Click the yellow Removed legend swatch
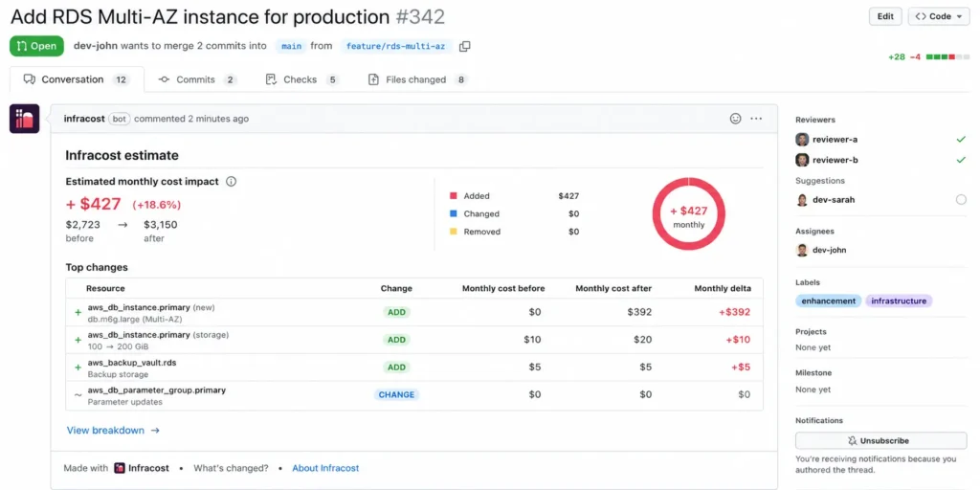This screenshot has height=490, width=980. click(x=453, y=232)
